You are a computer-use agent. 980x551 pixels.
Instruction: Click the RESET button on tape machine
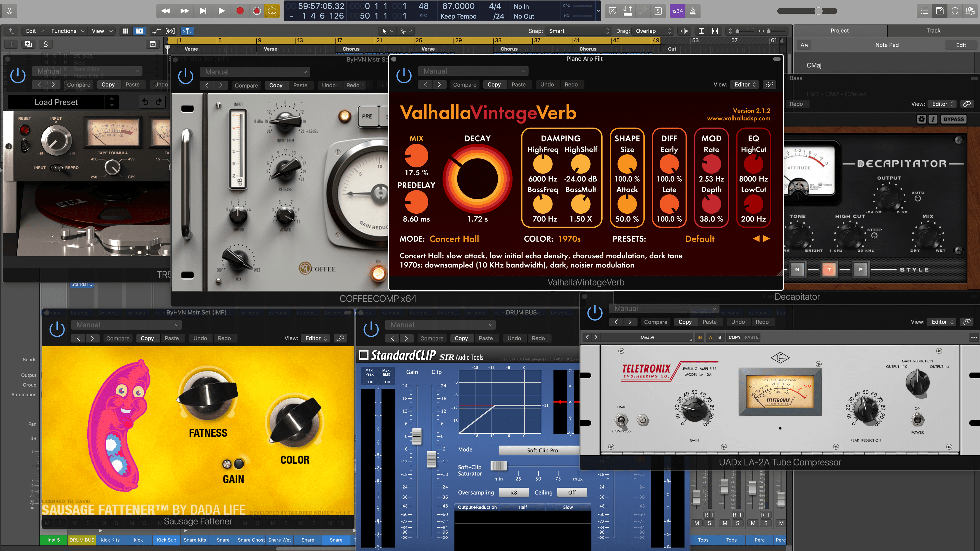click(x=25, y=130)
